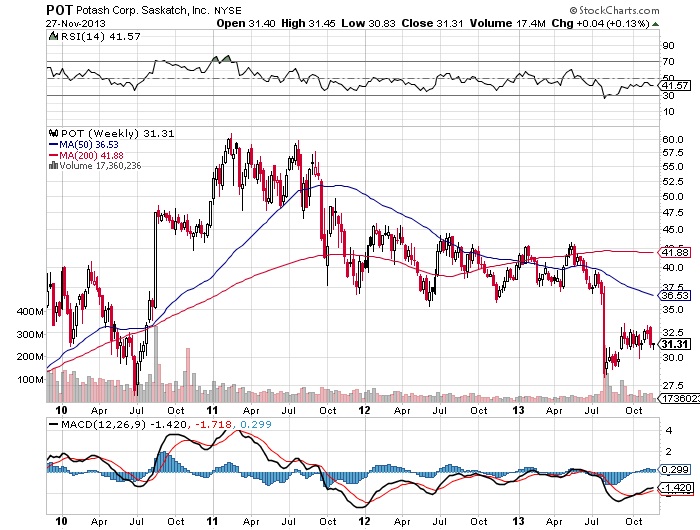700x530 pixels.
Task: Click year 12 on price chart date axis
Action: coord(365,410)
